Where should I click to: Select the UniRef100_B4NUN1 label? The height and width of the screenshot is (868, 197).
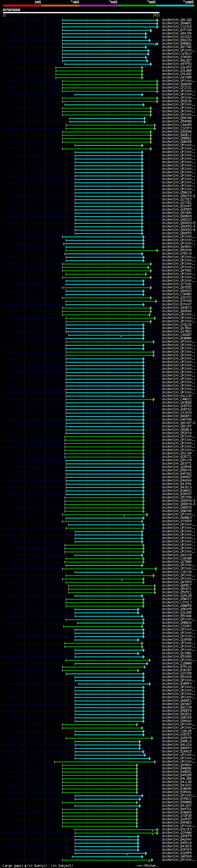[177, 768]
